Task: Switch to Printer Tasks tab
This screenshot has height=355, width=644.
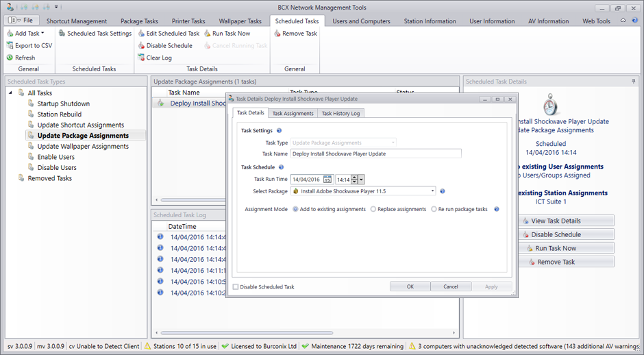Action: tap(188, 21)
